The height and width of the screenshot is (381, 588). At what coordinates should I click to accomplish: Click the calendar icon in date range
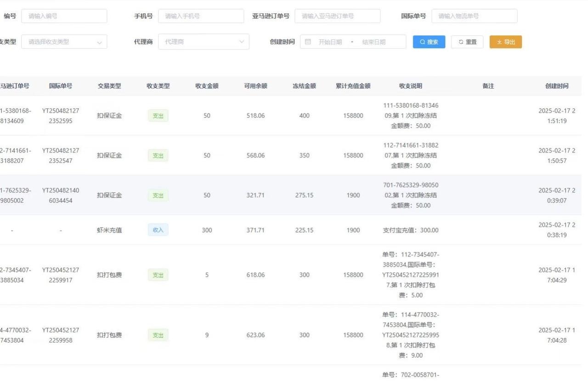tap(308, 42)
